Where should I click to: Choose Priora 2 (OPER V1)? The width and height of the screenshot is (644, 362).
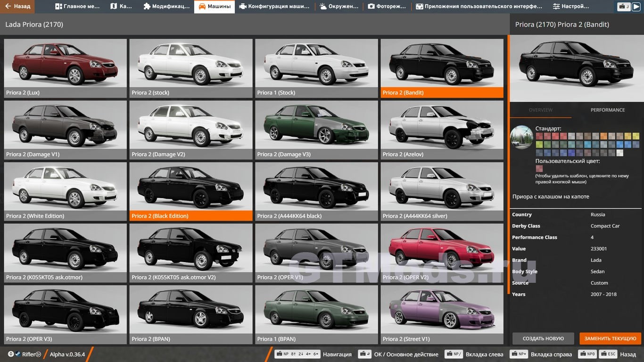point(316,253)
